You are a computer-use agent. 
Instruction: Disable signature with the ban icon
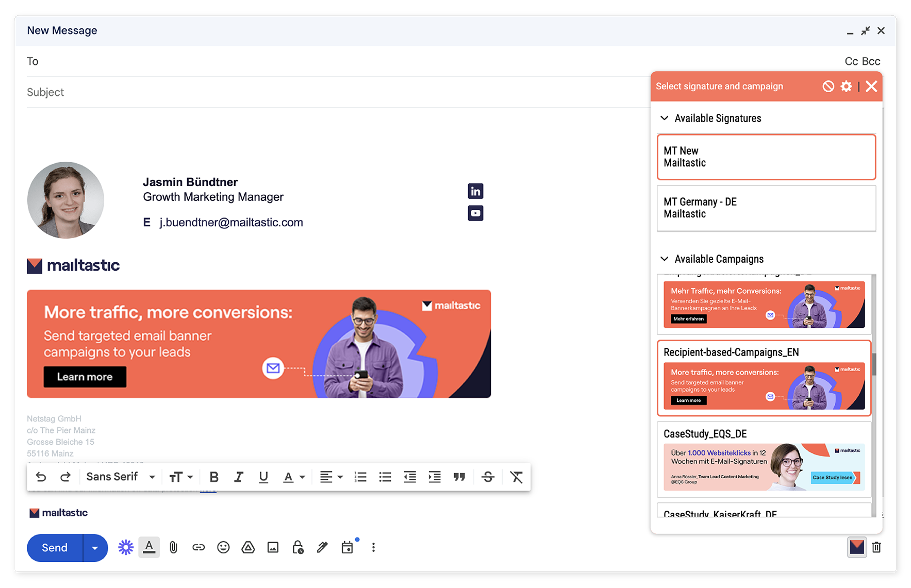tap(828, 87)
